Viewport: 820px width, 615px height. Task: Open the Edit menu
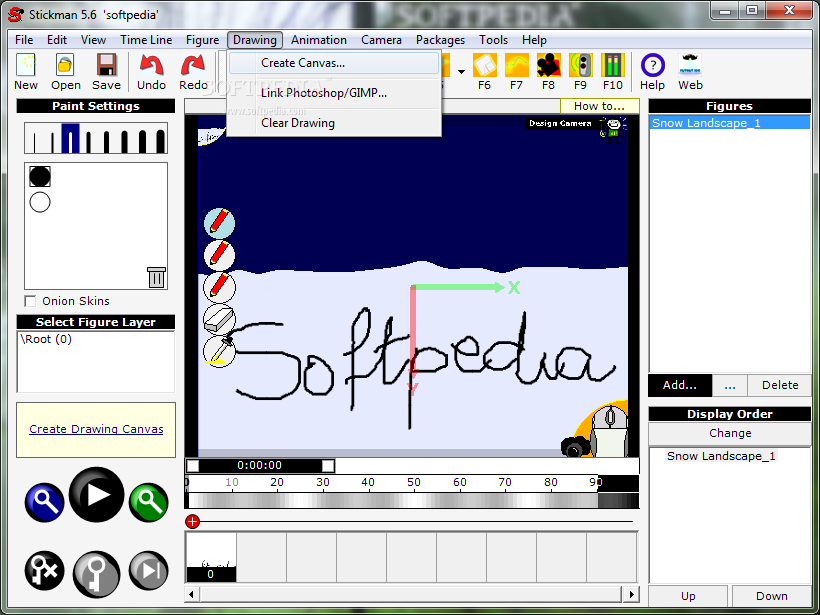point(56,40)
